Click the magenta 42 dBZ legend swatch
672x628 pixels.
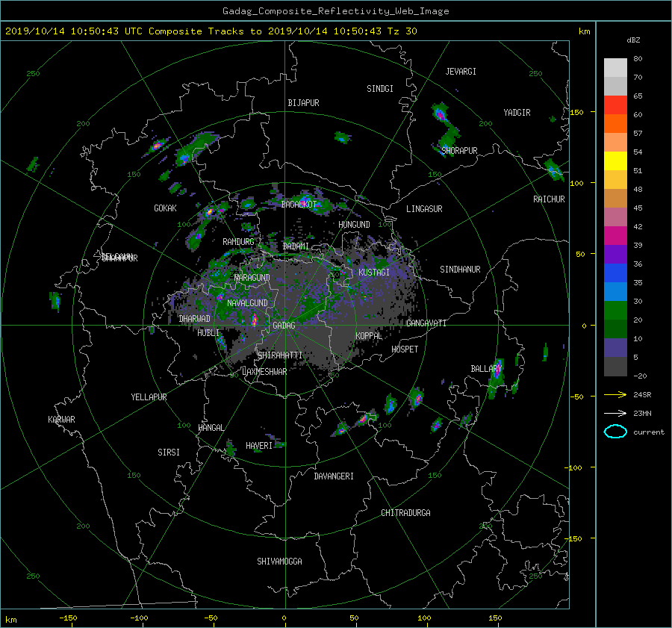click(x=615, y=235)
